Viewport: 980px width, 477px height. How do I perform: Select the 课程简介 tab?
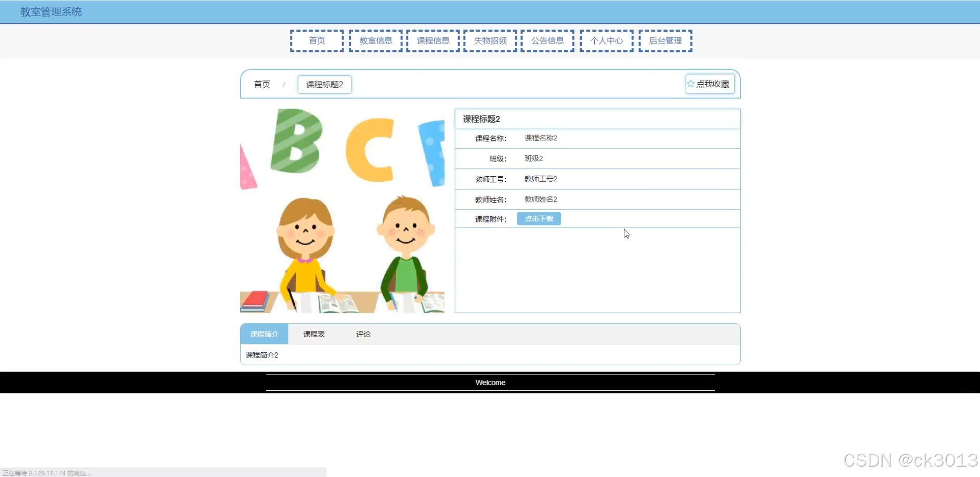(x=264, y=334)
